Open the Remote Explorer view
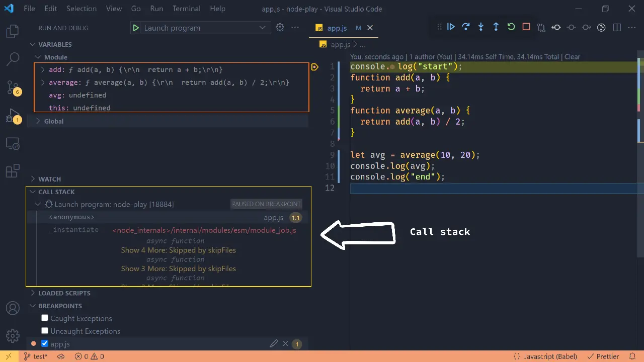The height and width of the screenshot is (362, 644). [13, 144]
